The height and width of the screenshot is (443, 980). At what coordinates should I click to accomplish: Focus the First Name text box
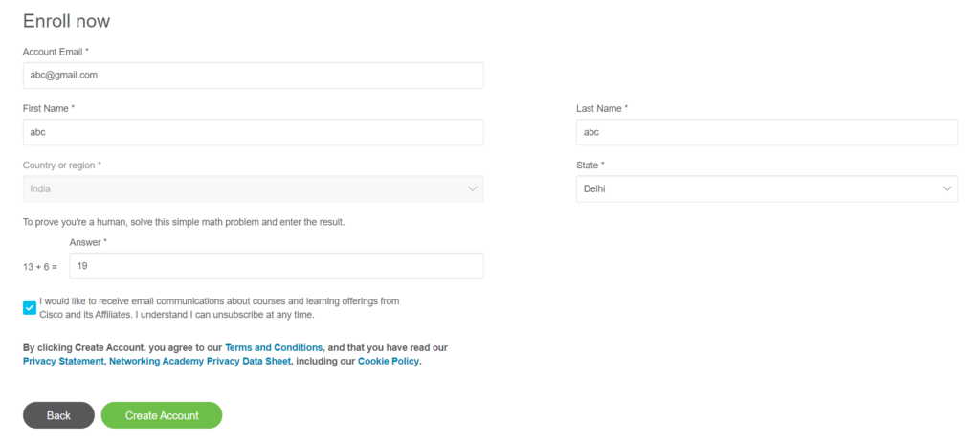click(253, 132)
